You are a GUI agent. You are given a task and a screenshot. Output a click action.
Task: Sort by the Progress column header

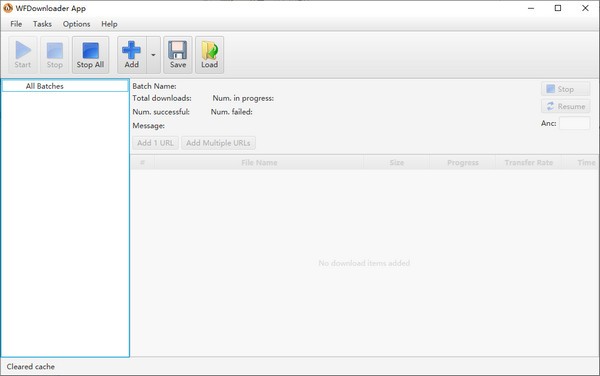tap(463, 163)
